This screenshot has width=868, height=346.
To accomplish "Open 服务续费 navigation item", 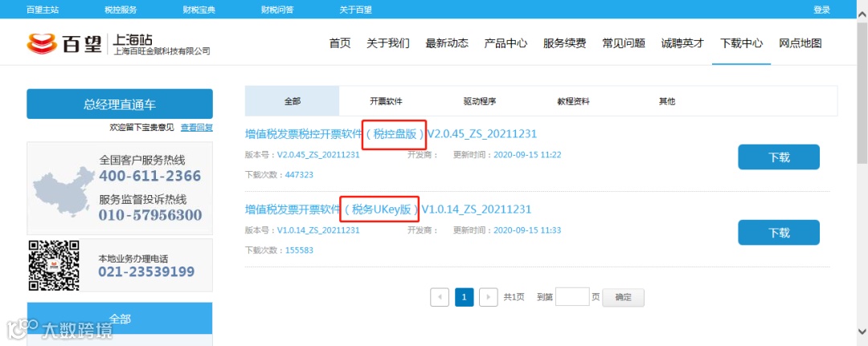I will tap(565, 43).
